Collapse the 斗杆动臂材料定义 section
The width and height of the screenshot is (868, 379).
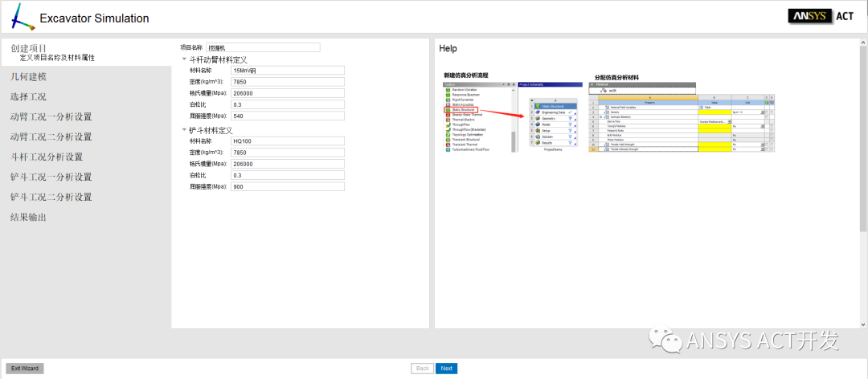click(x=184, y=59)
